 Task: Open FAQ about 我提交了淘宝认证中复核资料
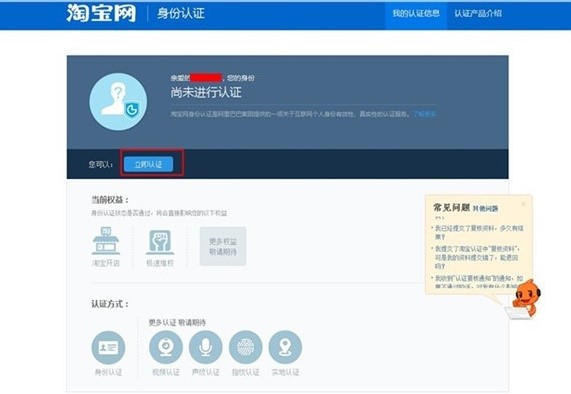tap(477, 257)
